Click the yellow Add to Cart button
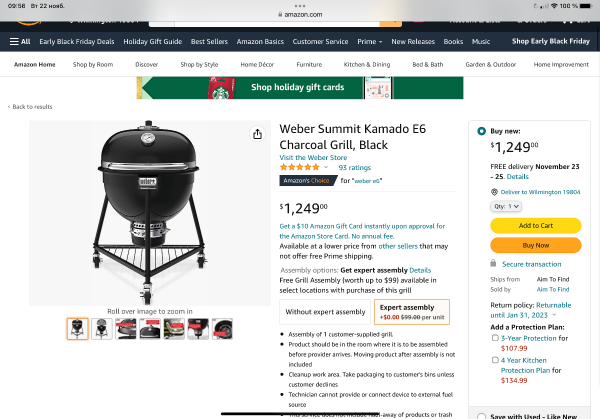 click(x=536, y=225)
